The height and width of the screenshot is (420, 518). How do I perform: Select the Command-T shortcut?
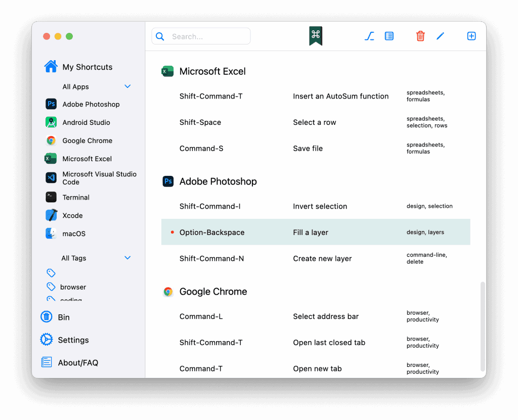201,368
